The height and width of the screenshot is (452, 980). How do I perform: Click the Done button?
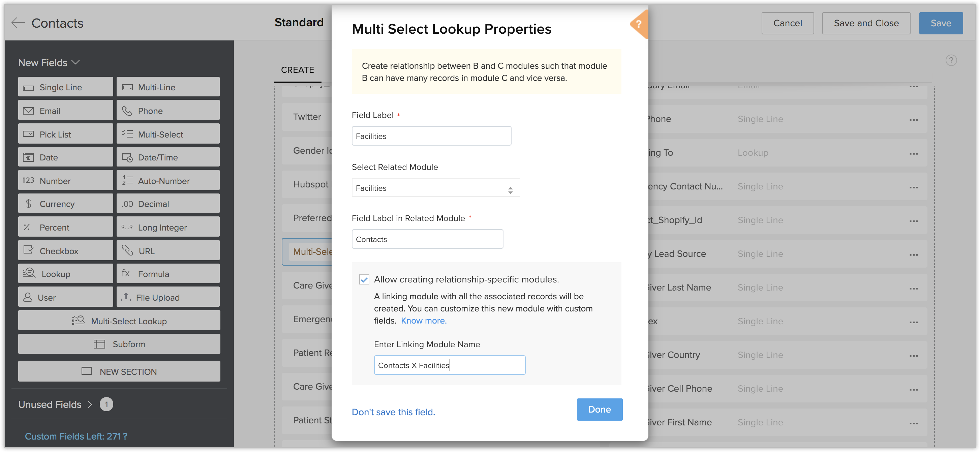pyautogui.click(x=599, y=409)
